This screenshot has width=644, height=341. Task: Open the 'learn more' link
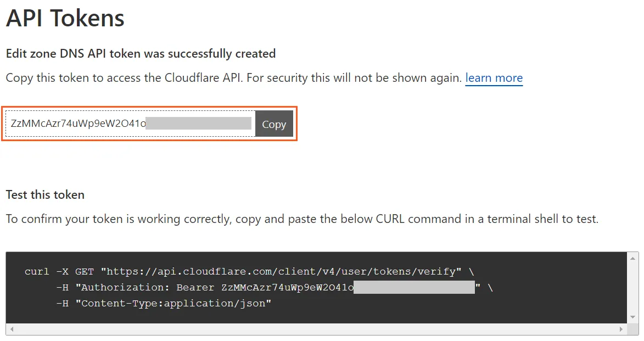[494, 78]
